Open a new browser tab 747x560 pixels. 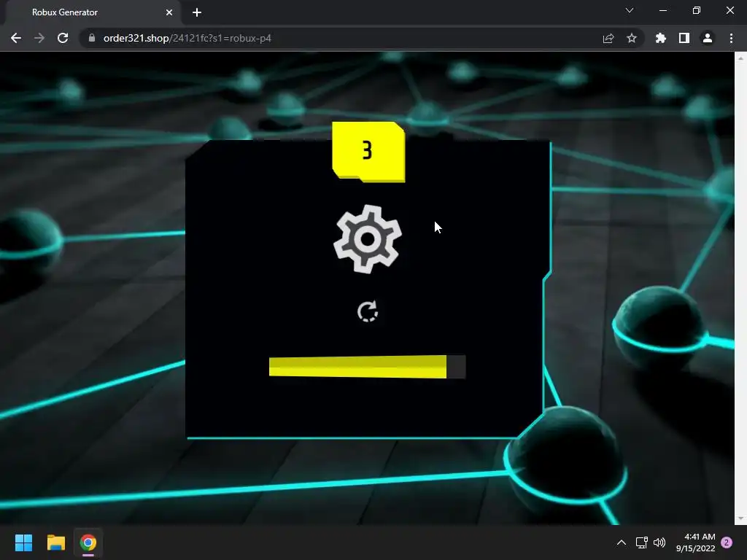pyautogui.click(x=197, y=12)
